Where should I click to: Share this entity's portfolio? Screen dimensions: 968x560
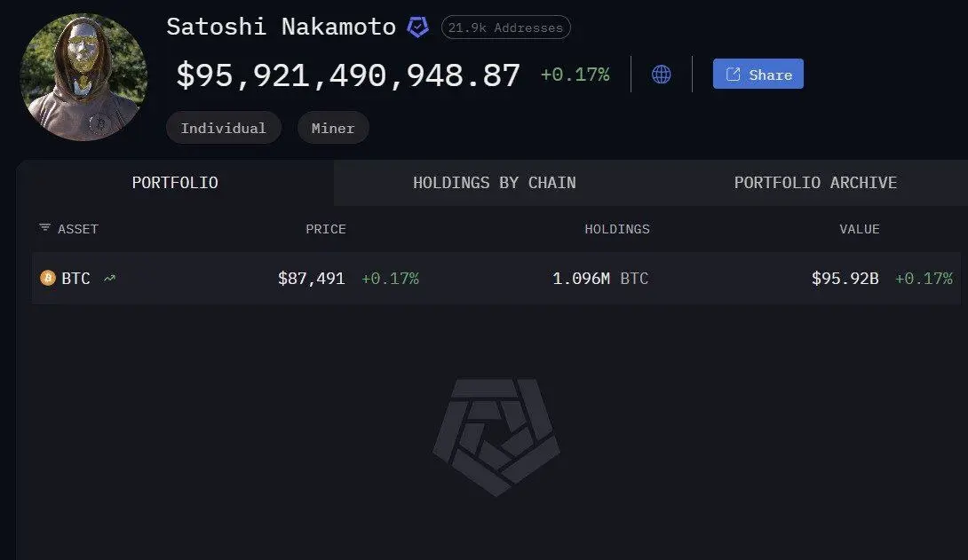tap(758, 75)
